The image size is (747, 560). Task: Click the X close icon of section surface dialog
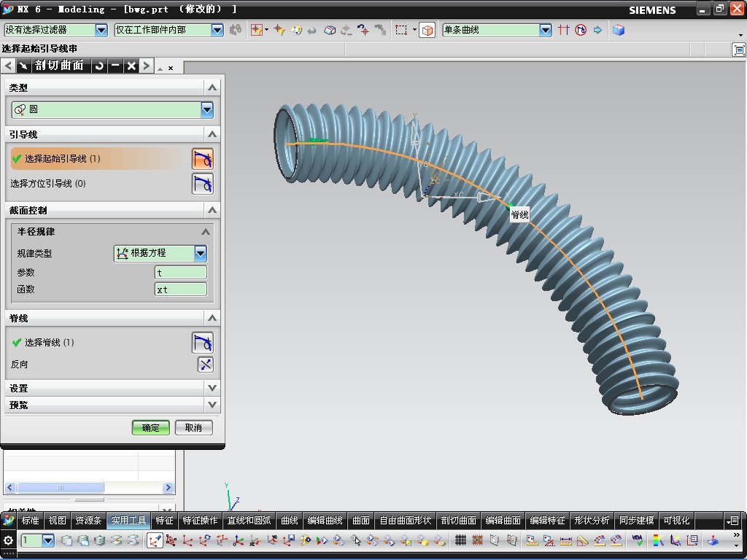pos(131,66)
